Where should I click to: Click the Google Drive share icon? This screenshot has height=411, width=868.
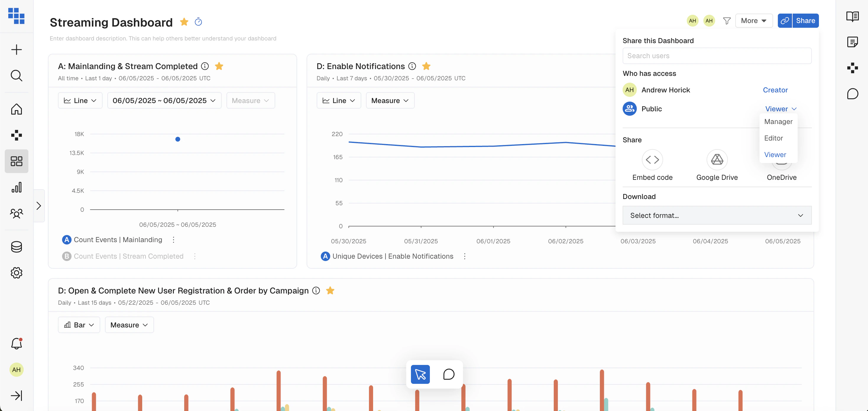tap(717, 159)
